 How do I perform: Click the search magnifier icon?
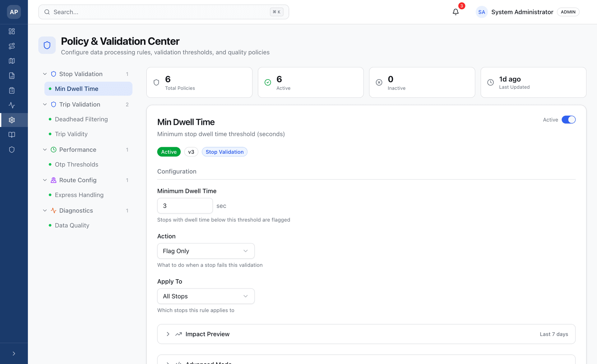click(47, 12)
